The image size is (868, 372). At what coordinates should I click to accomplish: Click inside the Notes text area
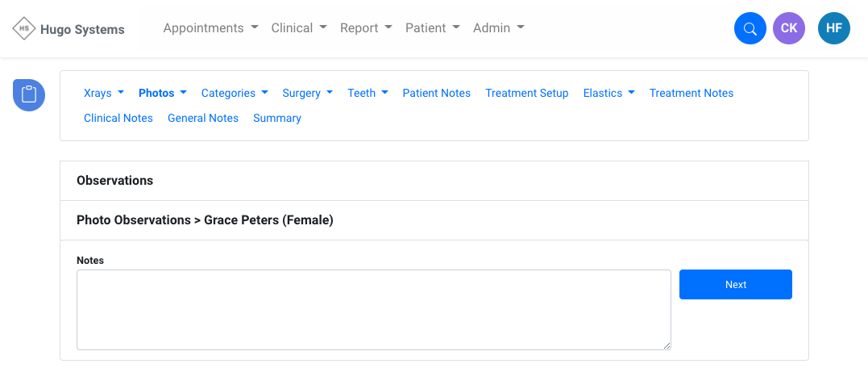coord(373,309)
